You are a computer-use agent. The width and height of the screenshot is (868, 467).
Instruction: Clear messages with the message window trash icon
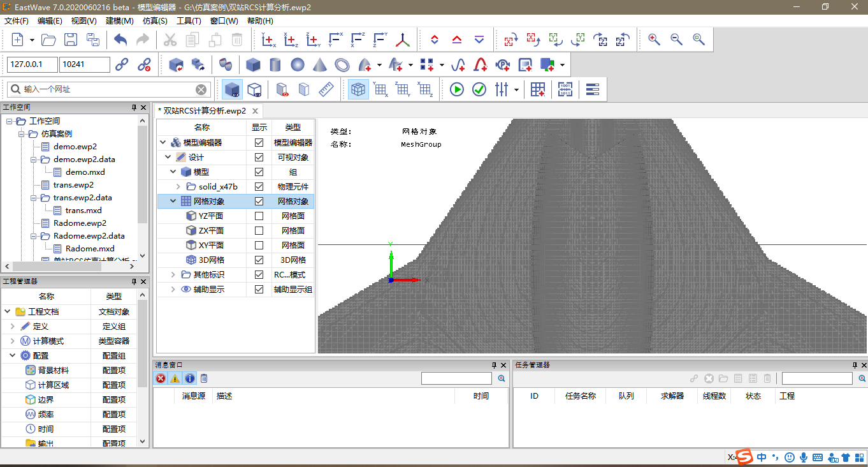(x=204, y=378)
